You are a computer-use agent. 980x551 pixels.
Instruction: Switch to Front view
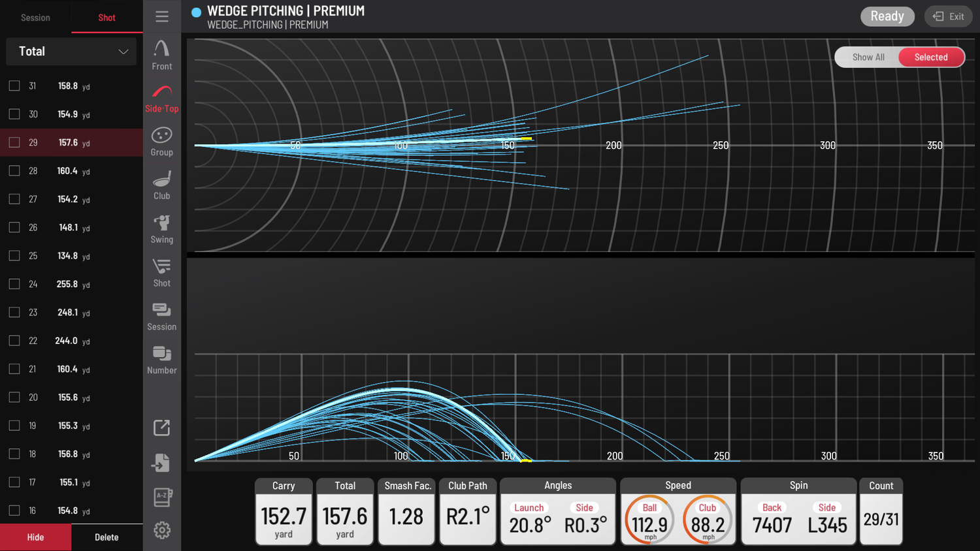coord(162,55)
